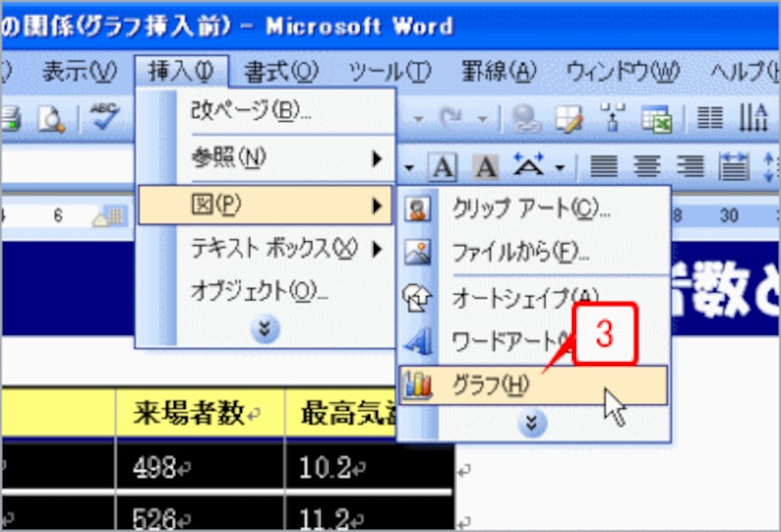
Task: Open the ヘルプ menu
Action: click(x=744, y=71)
